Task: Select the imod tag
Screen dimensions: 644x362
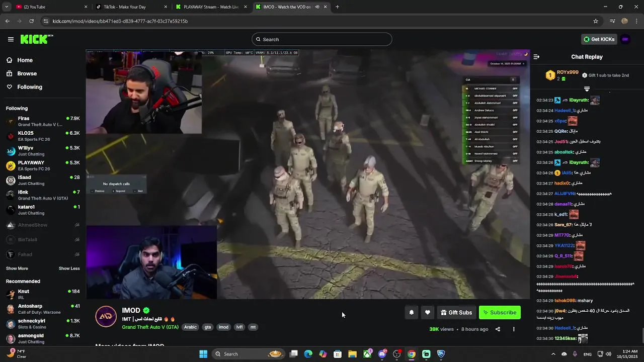Action: [223, 327]
